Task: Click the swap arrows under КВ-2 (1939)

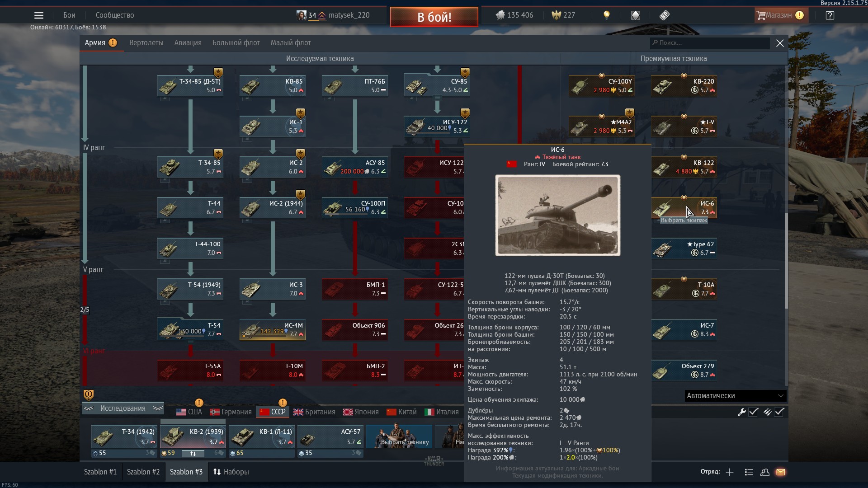Action: click(193, 453)
